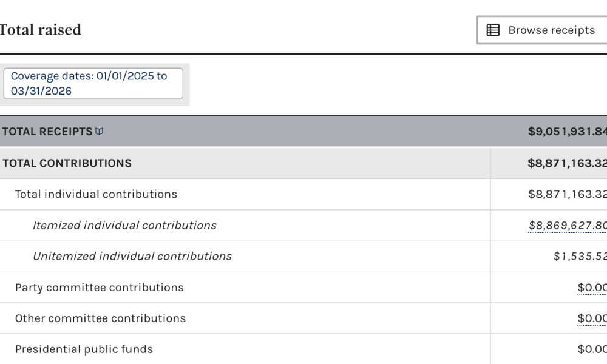Click the Presidential public funds $0.00 value
The height and width of the screenshot is (364, 607).
(592, 349)
